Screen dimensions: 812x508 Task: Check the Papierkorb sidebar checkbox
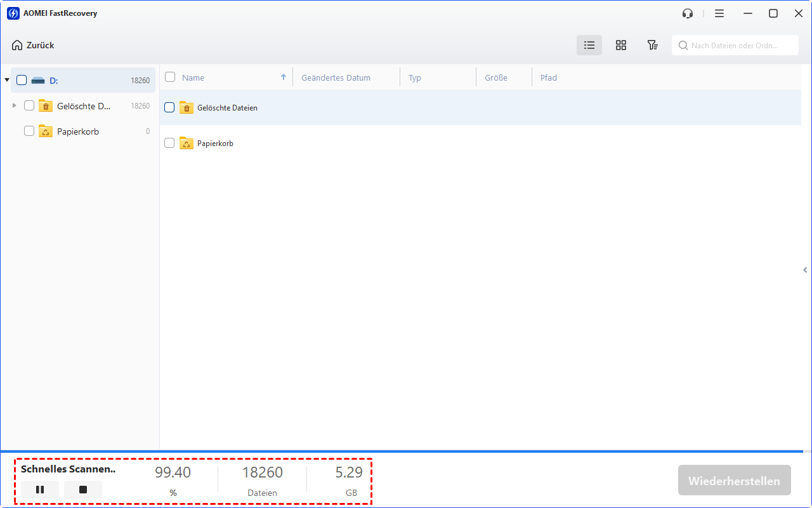(29, 131)
